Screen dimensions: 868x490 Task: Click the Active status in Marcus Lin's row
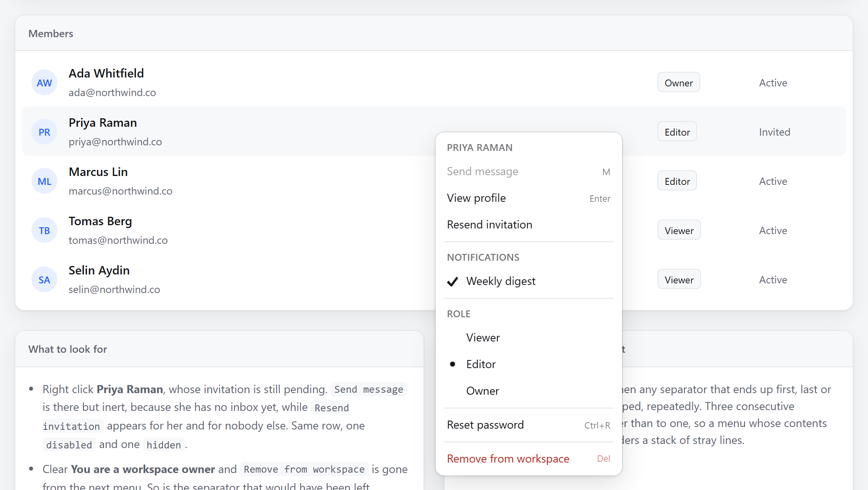point(773,181)
